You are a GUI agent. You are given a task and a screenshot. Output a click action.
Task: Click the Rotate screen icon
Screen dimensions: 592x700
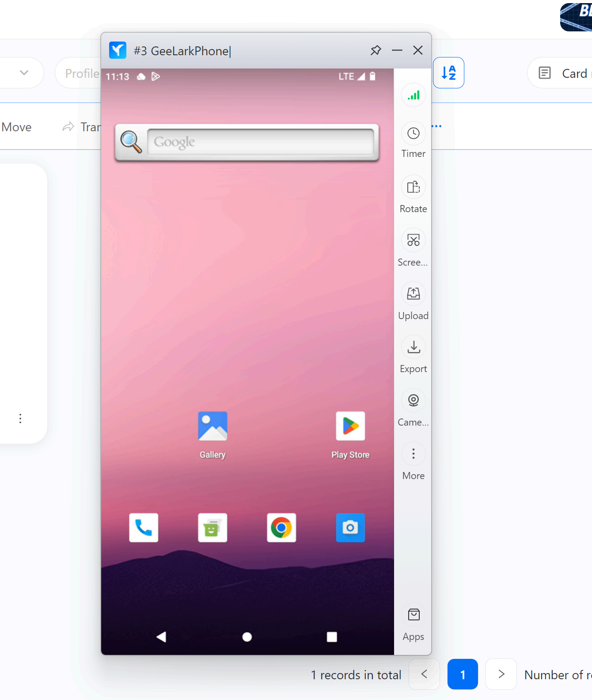413,187
